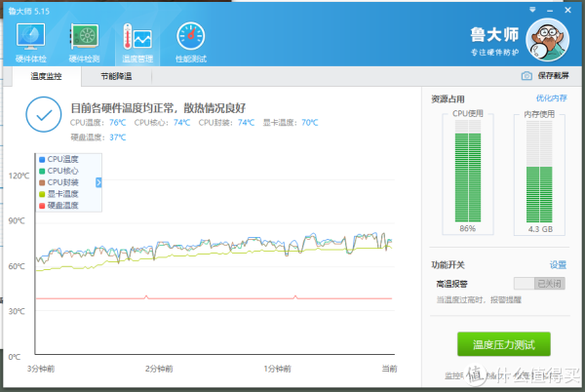This screenshot has width=585, height=392.
Task: Click the 90℃ axis label
Action: [x=17, y=220]
